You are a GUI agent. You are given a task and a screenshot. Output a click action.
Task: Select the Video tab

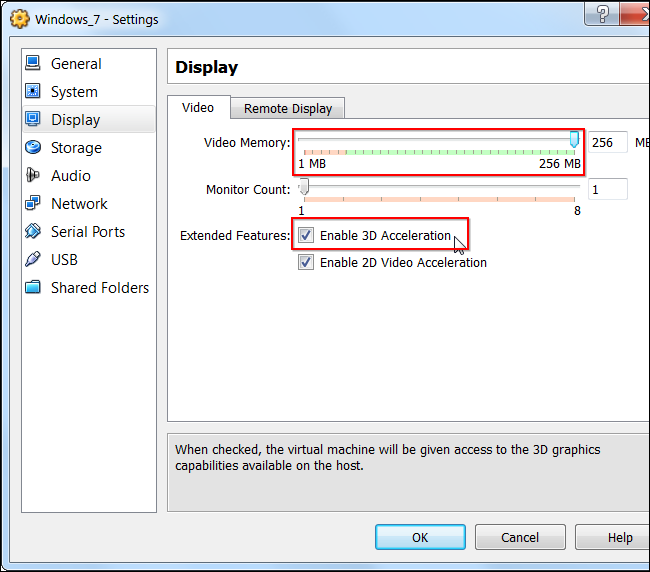(199, 107)
